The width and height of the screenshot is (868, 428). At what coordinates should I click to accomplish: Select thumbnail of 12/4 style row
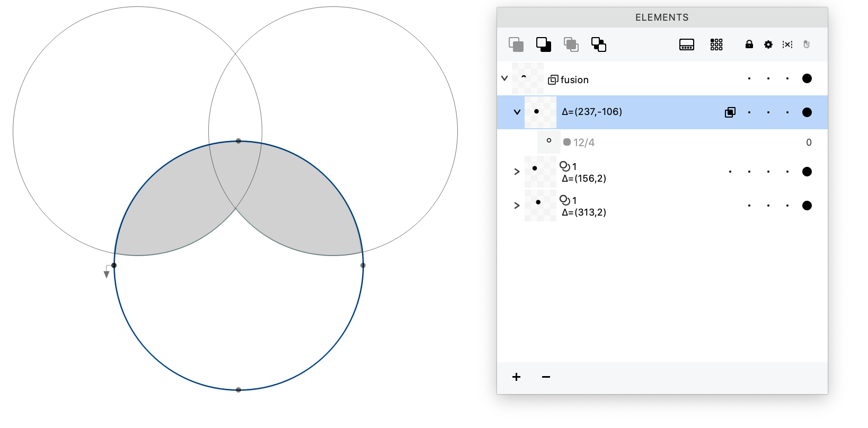pos(549,142)
